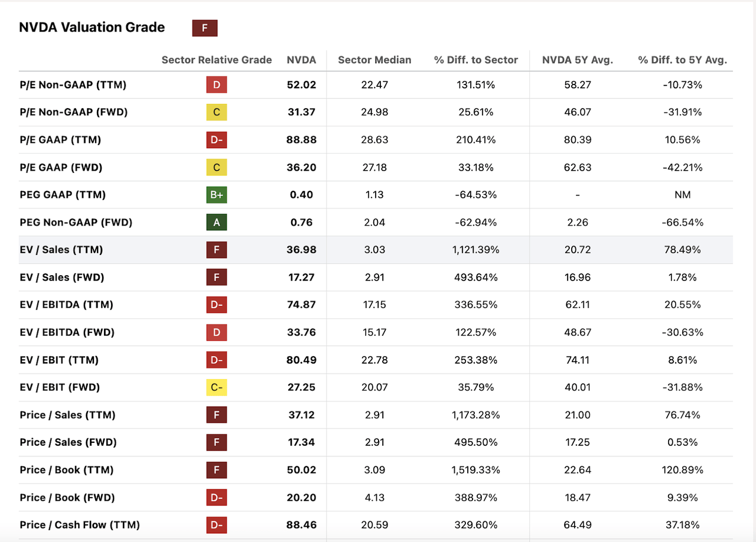Select the EV / EBITDA (FWD) row label
The image size is (756, 542).
[67, 332]
